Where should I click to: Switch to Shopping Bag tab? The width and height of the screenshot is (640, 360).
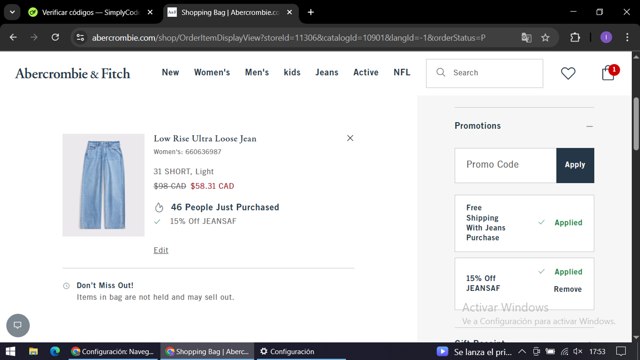231,12
